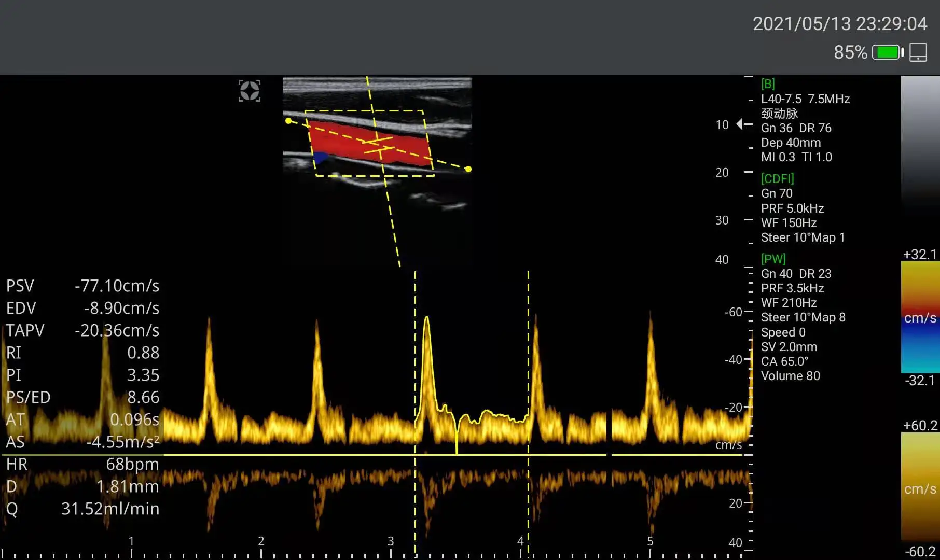
Task: Select the PSV -77.10cm/s measurement
Action: point(82,286)
